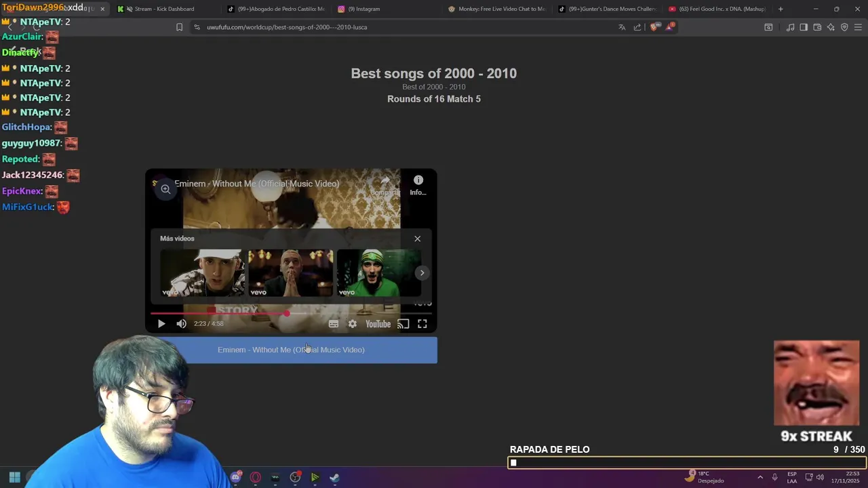Image resolution: width=868 pixels, height=488 pixels.
Task: Open Brave Rewards triangle icon
Action: coord(670,27)
